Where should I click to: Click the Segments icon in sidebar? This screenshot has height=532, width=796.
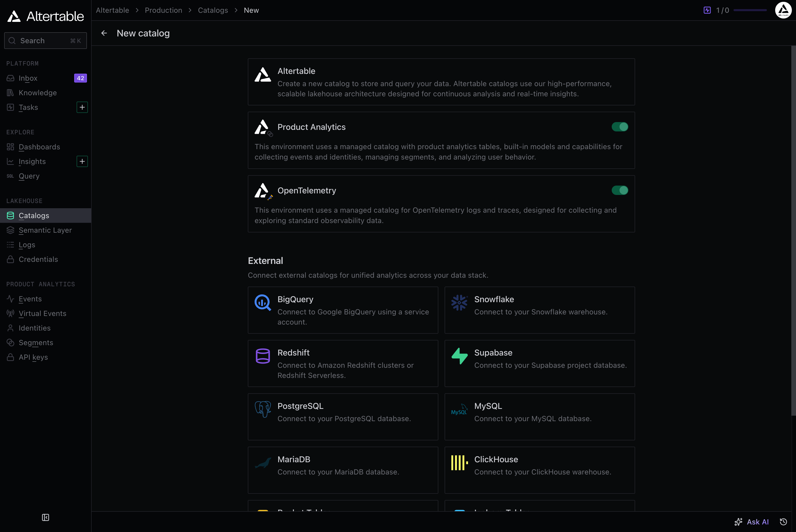[x=10, y=343]
